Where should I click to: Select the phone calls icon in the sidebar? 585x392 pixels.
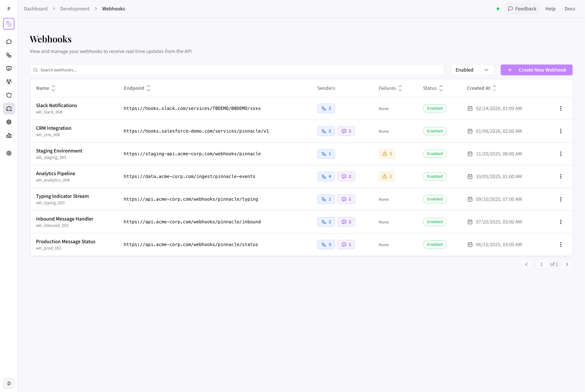[9, 55]
